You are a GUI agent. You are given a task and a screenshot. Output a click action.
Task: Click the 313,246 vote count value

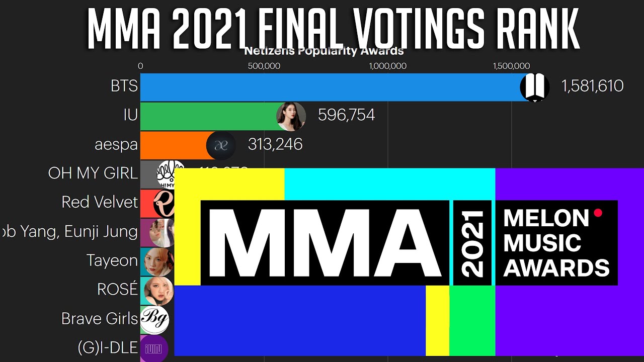(275, 144)
